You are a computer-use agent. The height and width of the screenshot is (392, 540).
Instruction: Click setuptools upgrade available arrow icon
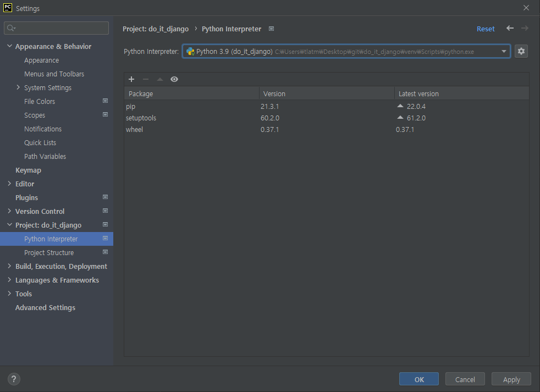(400, 118)
